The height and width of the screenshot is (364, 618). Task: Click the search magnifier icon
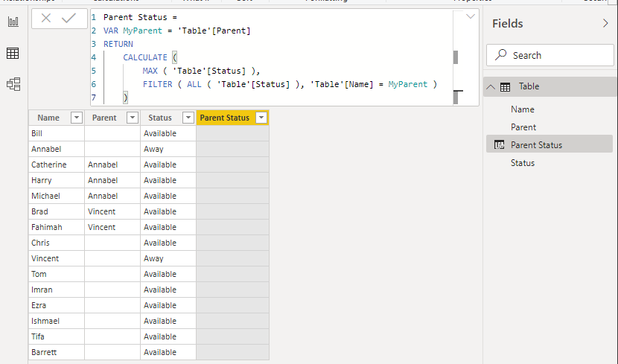500,55
